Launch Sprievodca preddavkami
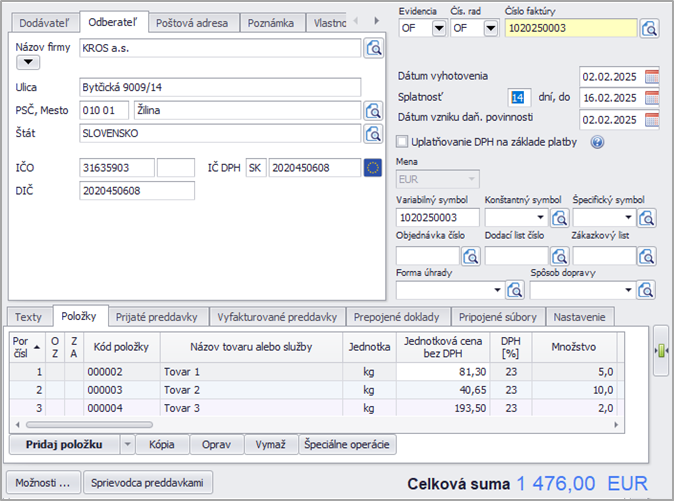This screenshot has width=674, height=501. (147, 483)
